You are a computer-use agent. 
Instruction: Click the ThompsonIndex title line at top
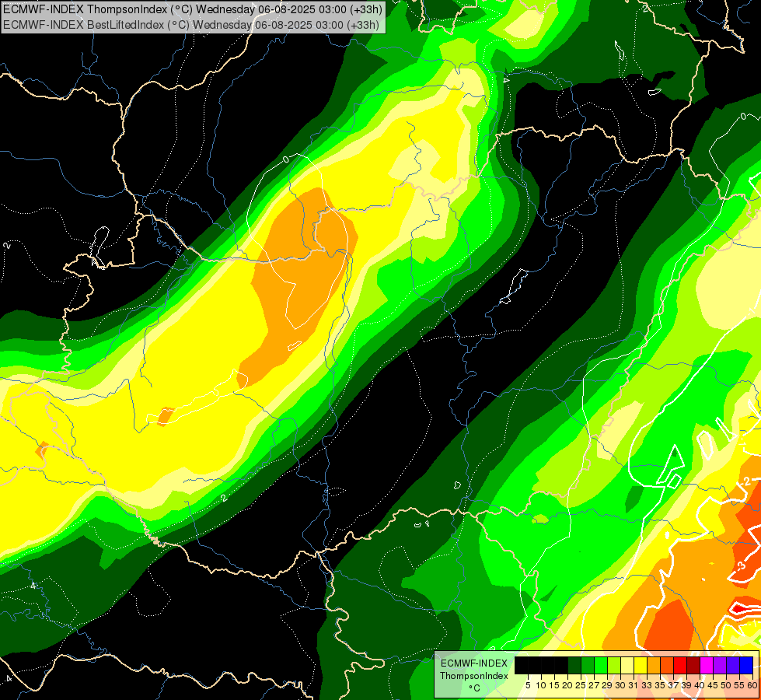tap(193, 9)
